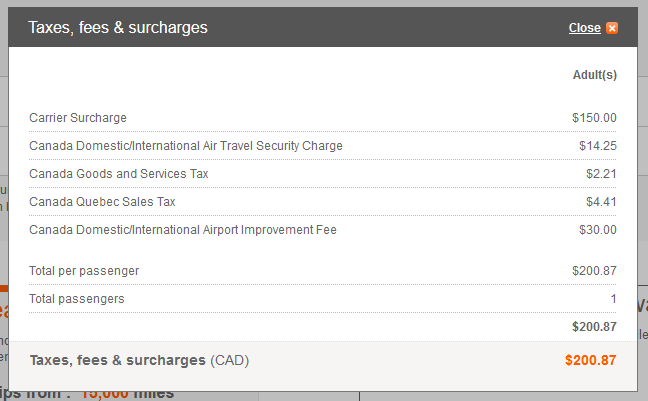Image resolution: width=648 pixels, height=401 pixels.
Task: Click the $30.00 improvement fee amount
Action: click(598, 230)
